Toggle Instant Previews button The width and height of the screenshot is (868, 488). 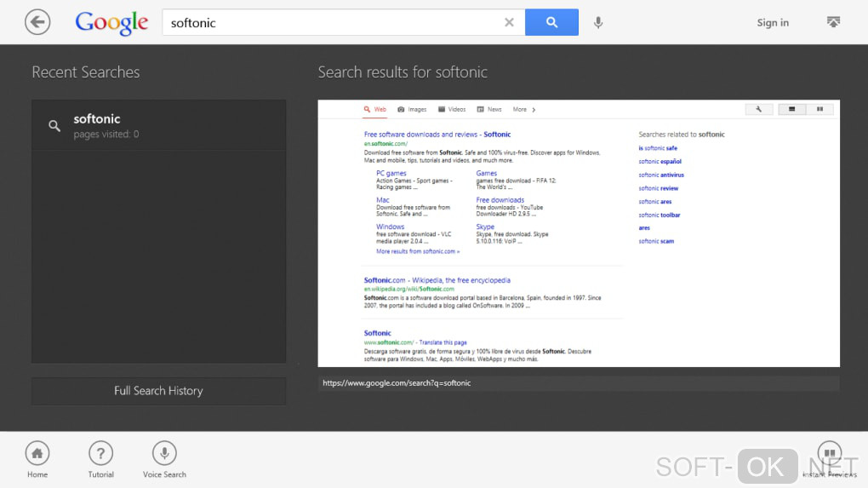click(829, 460)
